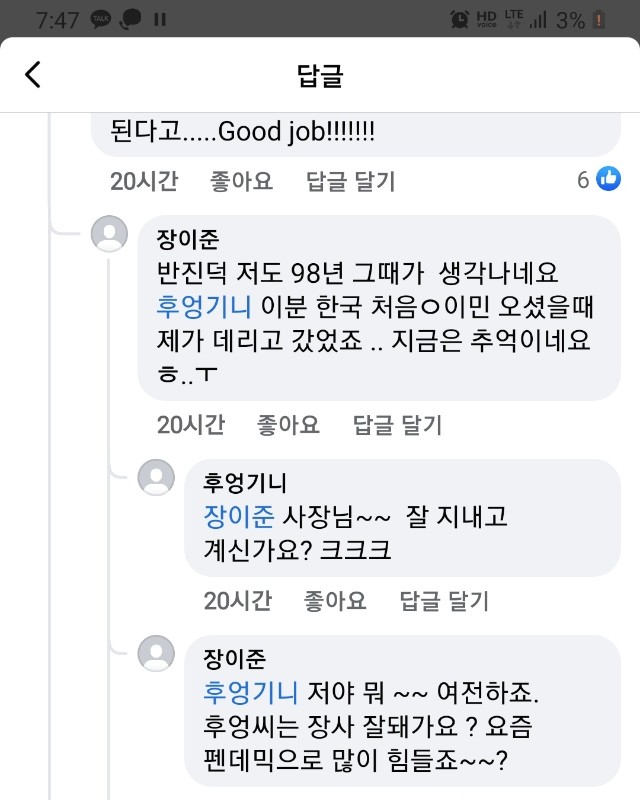Open the blue 장이준 mention in 후엉기니's reply
The image size is (640, 800).
[x=238, y=516]
